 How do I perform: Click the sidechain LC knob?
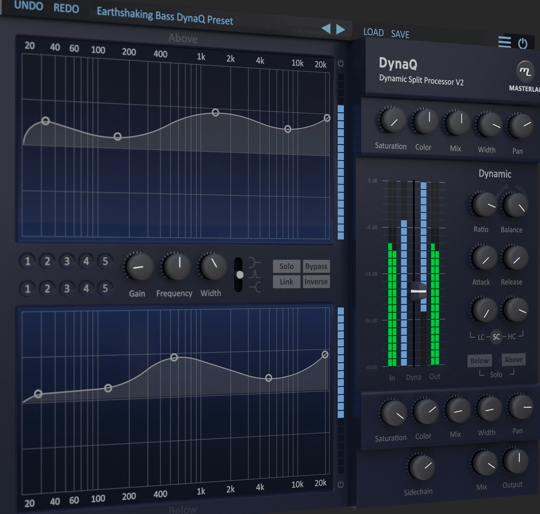tap(484, 310)
